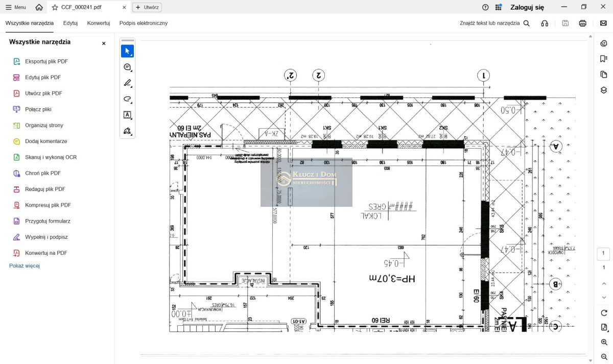Open the layers panel icon
The image size is (613, 364).
pyautogui.click(x=603, y=90)
